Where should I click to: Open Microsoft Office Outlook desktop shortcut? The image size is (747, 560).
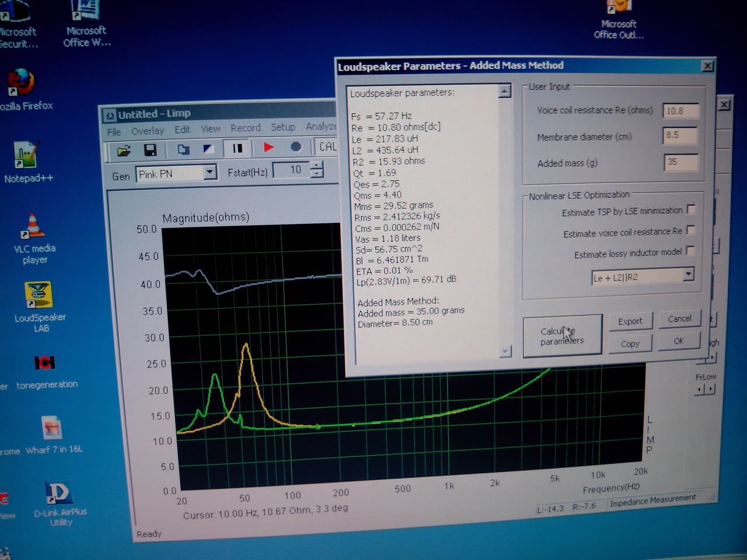click(x=619, y=20)
